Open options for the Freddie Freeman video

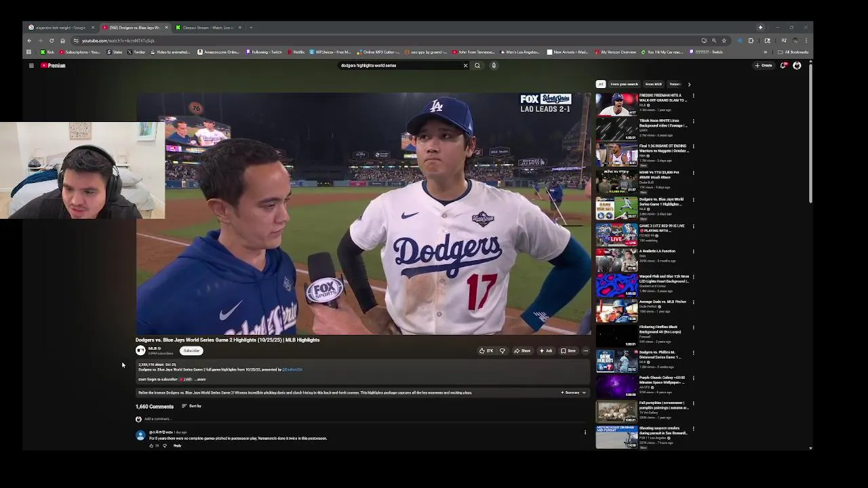[x=693, y=96]
